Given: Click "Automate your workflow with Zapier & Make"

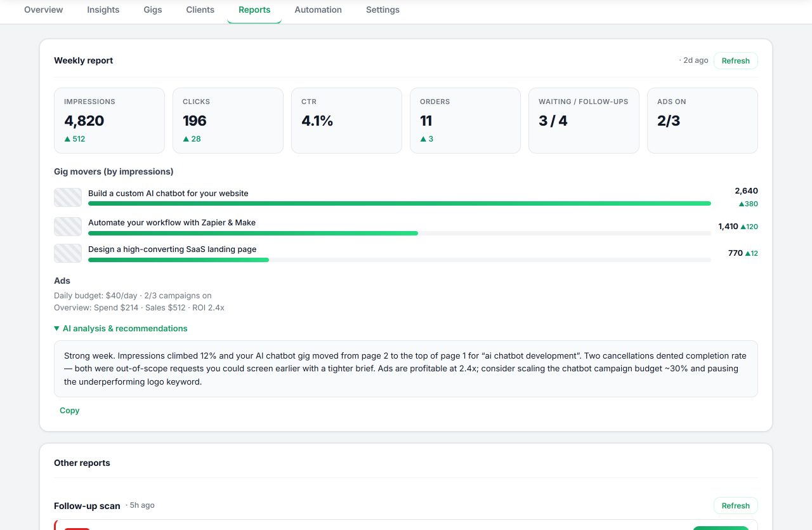Looking at the screenshot, I should point(172,223).
